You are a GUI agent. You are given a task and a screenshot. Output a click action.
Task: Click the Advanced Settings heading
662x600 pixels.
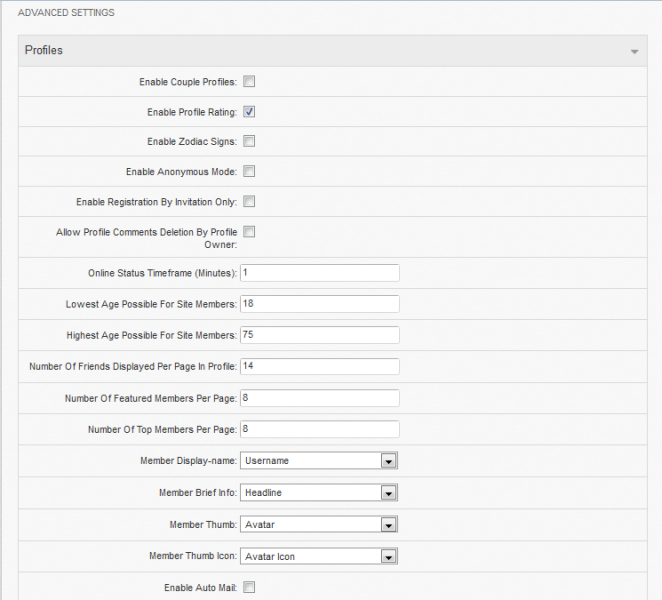[66, 13]
